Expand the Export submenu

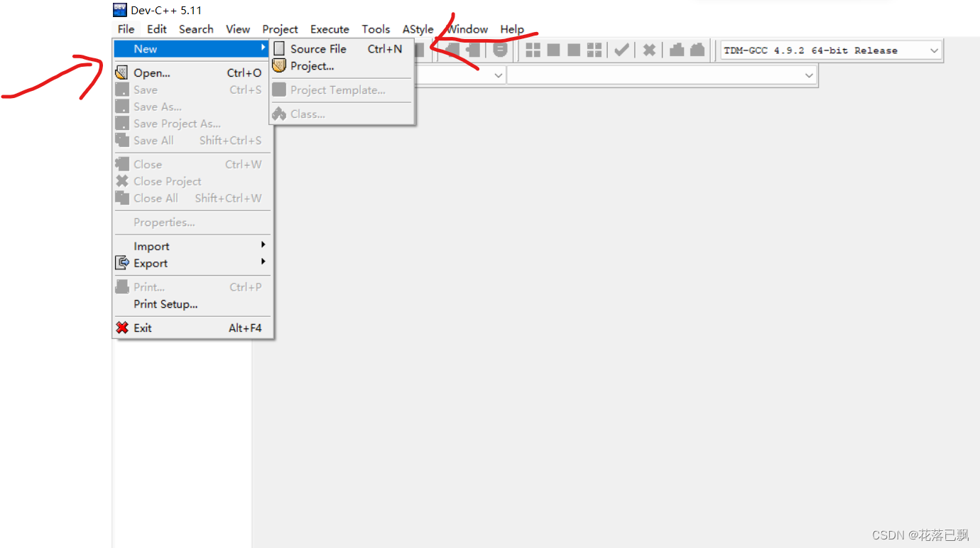pos(192,263)
